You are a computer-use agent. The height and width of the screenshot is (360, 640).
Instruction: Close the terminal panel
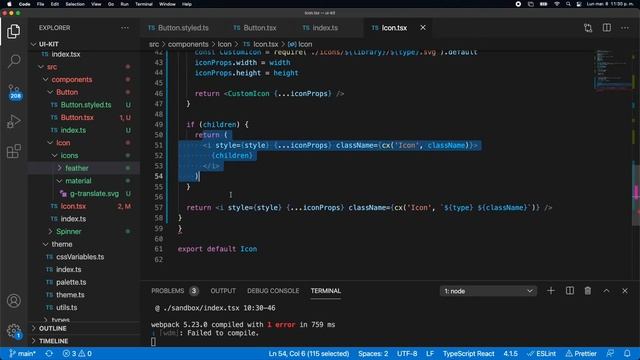point(624,291)
